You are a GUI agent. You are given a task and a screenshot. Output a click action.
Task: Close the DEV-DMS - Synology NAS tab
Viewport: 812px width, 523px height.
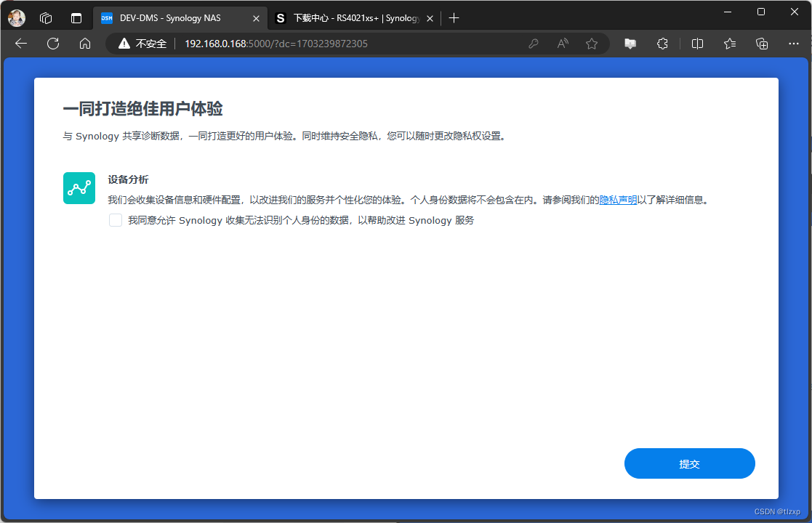256,18
